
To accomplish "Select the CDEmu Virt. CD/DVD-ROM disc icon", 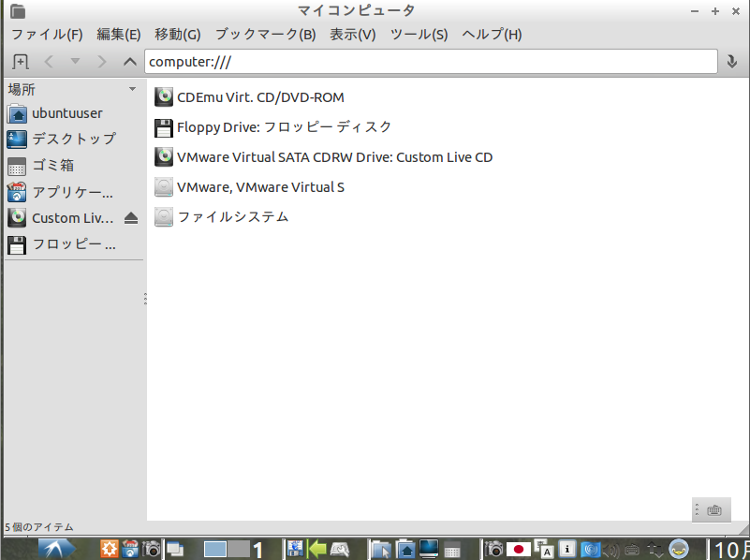I will pyautogui.click(x=164, y=97).
